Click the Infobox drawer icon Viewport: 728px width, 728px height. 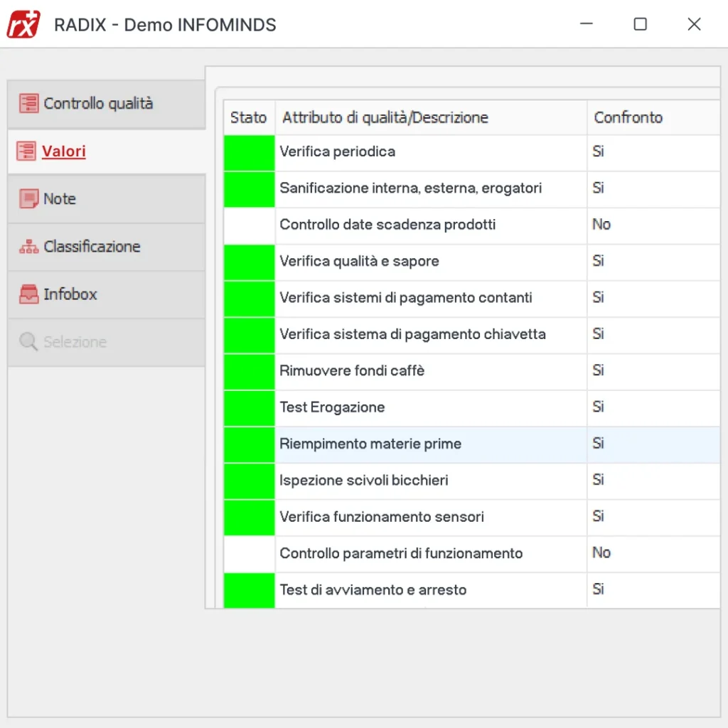click(28, 294)
